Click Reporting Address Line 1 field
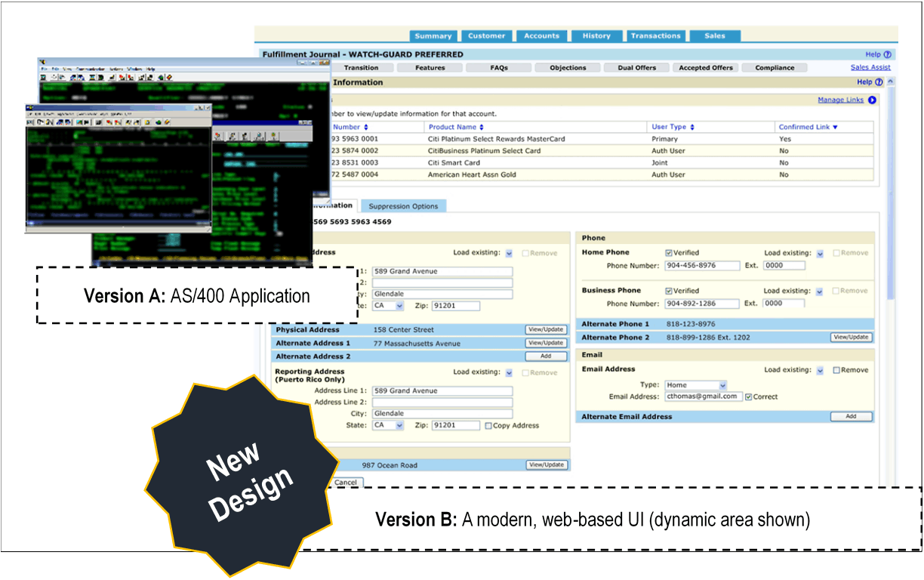 click(442, 391)
